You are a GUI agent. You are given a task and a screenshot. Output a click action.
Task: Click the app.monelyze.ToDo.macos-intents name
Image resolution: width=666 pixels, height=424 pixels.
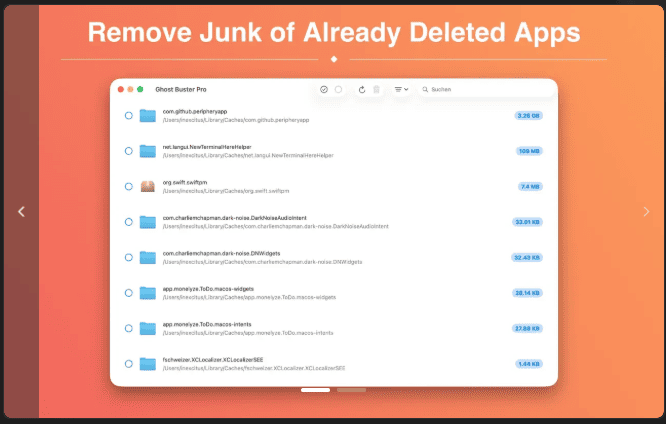(x=207, y=324)
